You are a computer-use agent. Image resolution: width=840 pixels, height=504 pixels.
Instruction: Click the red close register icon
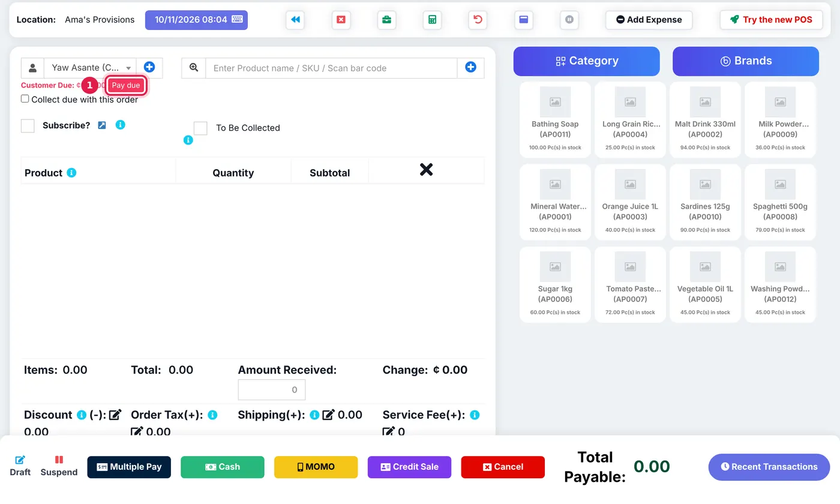[x=341, y=20]
